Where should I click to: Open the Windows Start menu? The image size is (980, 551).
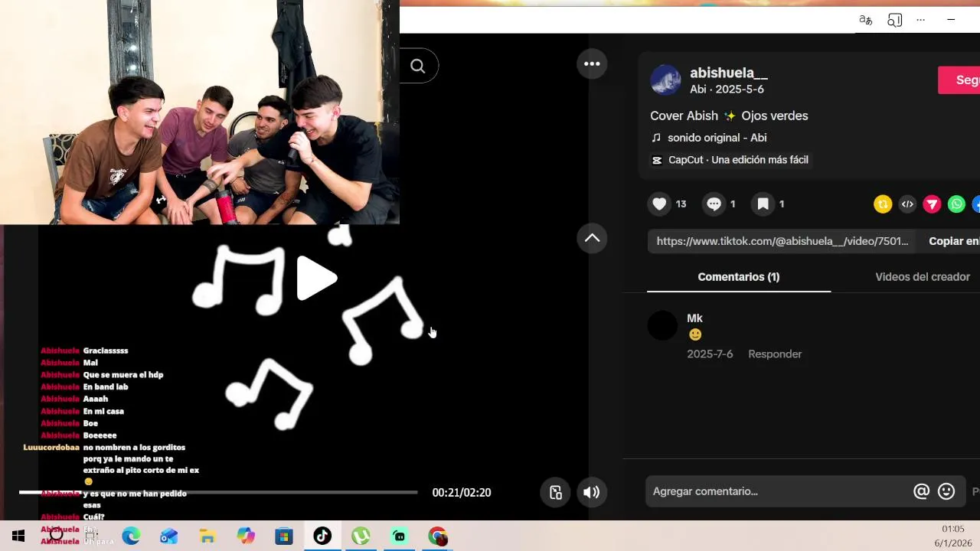pyautogui.click(x=18, y=536)
